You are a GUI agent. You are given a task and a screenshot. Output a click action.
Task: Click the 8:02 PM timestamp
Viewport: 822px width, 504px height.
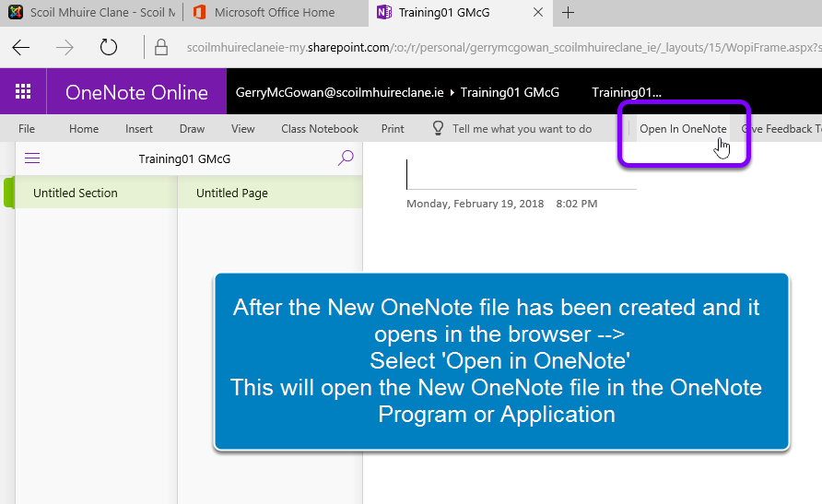pos(577,204)
